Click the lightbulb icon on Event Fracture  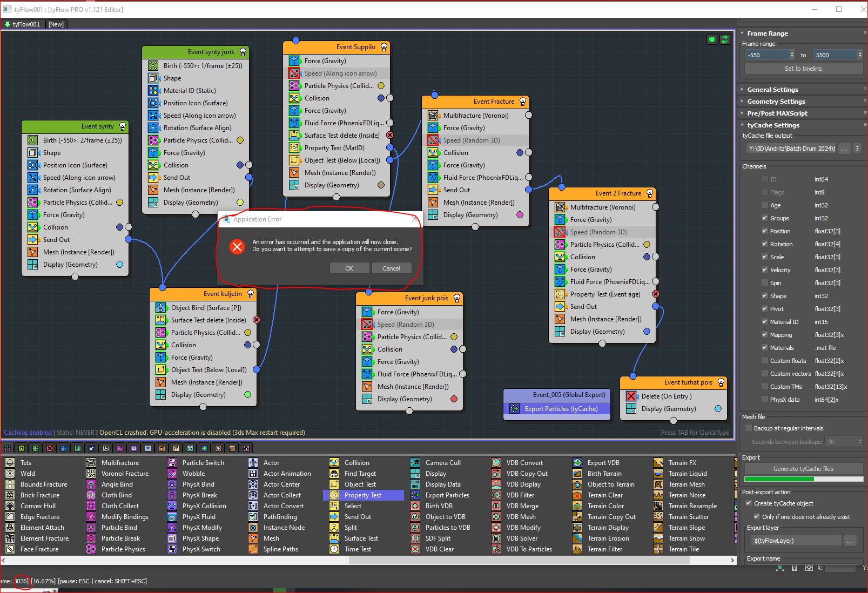522,102
